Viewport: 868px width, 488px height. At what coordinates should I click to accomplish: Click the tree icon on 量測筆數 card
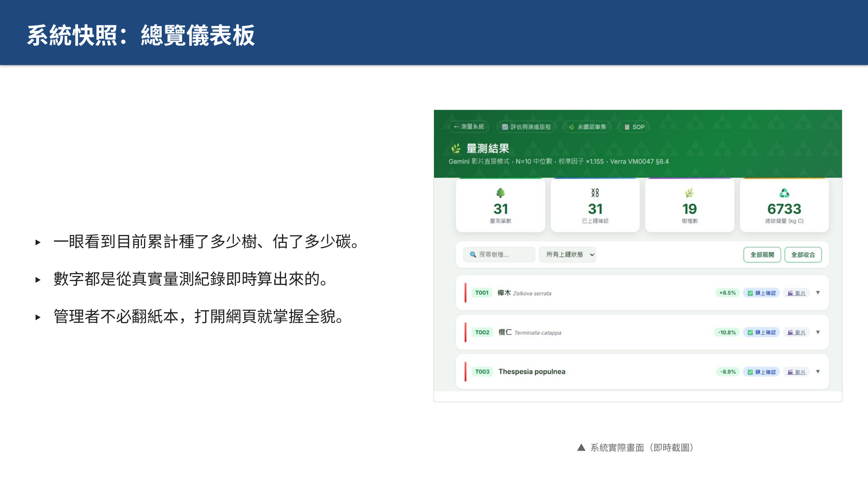[x=500, y=193]
